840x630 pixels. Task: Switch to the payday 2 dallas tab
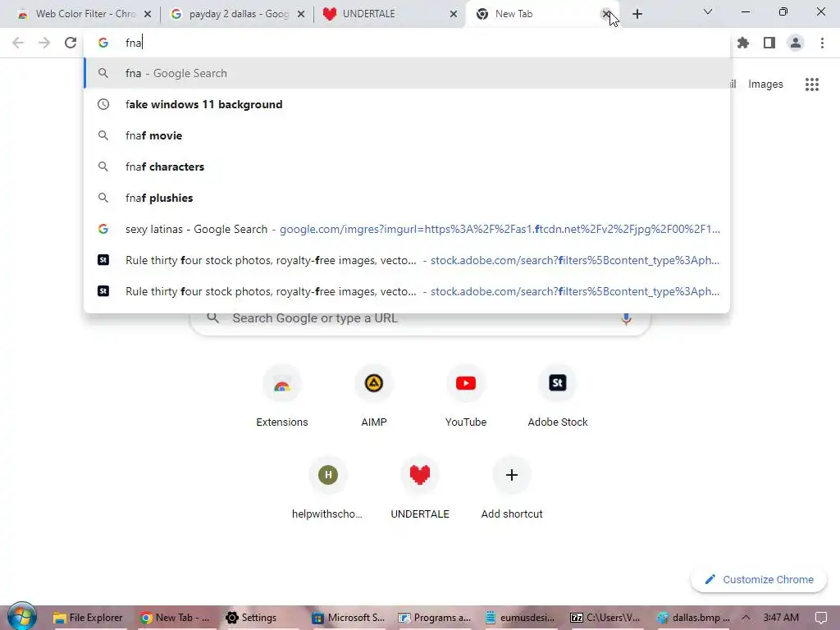coord(235,14)
